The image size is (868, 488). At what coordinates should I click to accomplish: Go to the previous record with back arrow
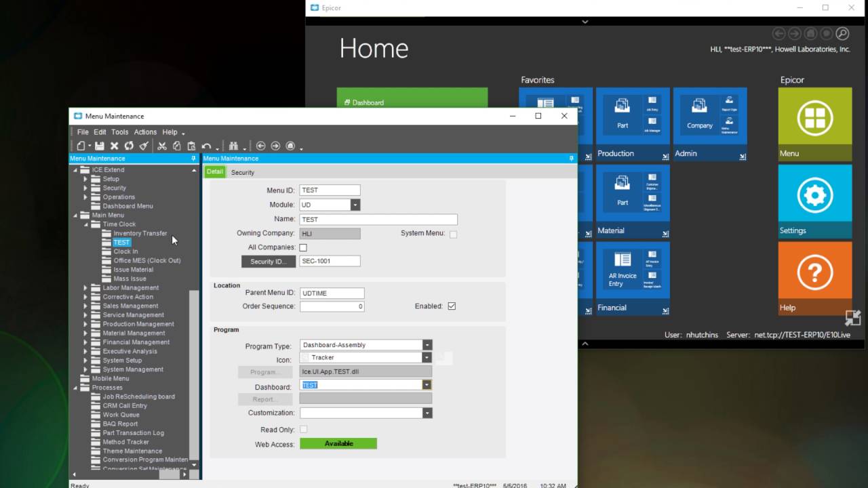tap(260, 146)
